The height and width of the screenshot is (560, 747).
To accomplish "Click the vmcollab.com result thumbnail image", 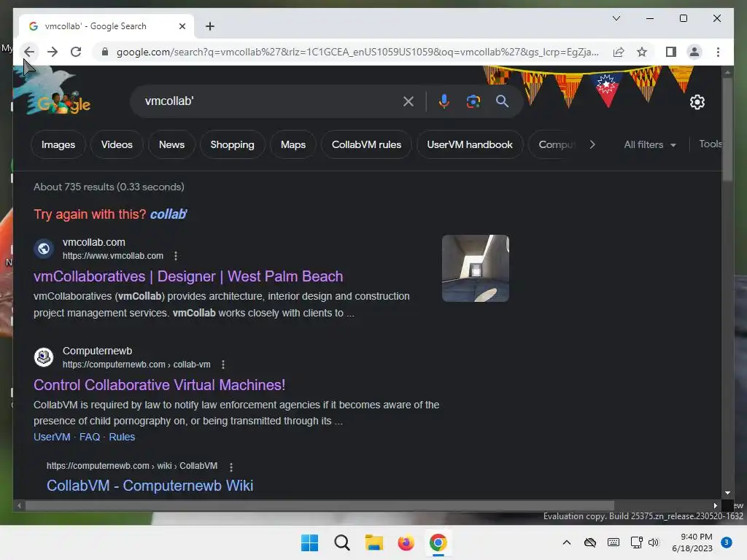I will coord(476,268).
